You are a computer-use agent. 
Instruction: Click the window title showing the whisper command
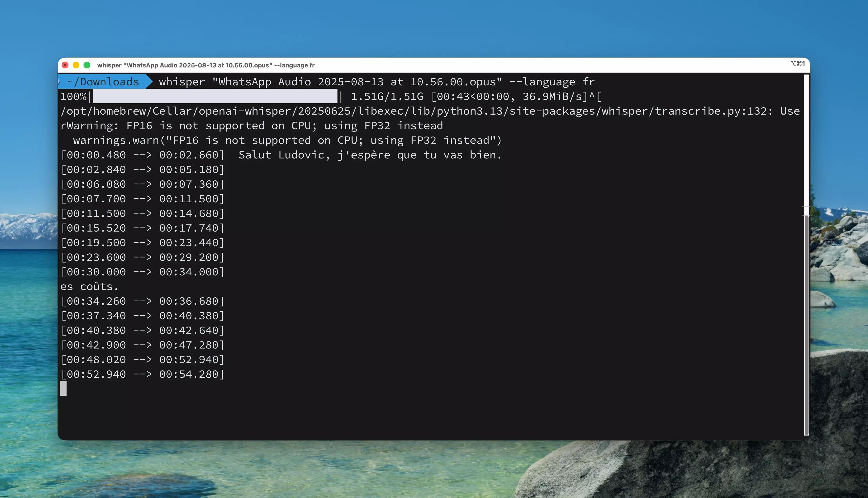pyautogui.click(x=206, y=65)
